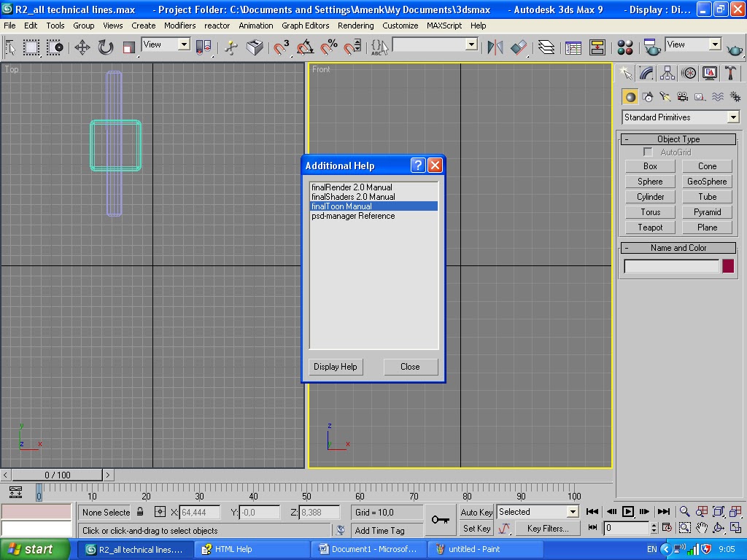
Task: Select the Cameras category icon
Action: [683, 97]
